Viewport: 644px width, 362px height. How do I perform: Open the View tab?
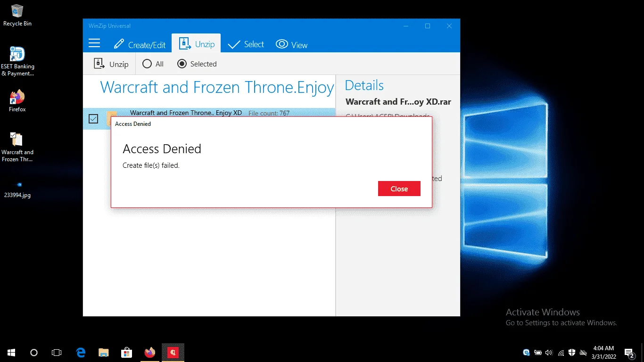click(x=291, y=44)
